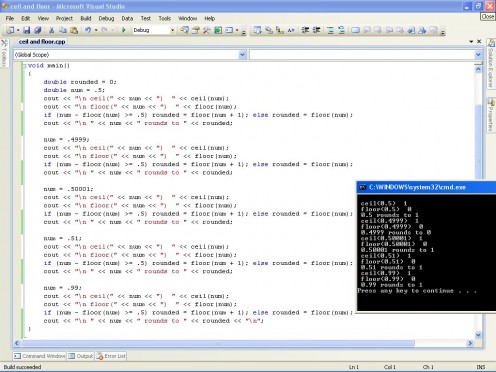Save the file with the floppy disk icon
Image resolution: width=496 pixels, height=372 pixels.
tap(26, 30)
